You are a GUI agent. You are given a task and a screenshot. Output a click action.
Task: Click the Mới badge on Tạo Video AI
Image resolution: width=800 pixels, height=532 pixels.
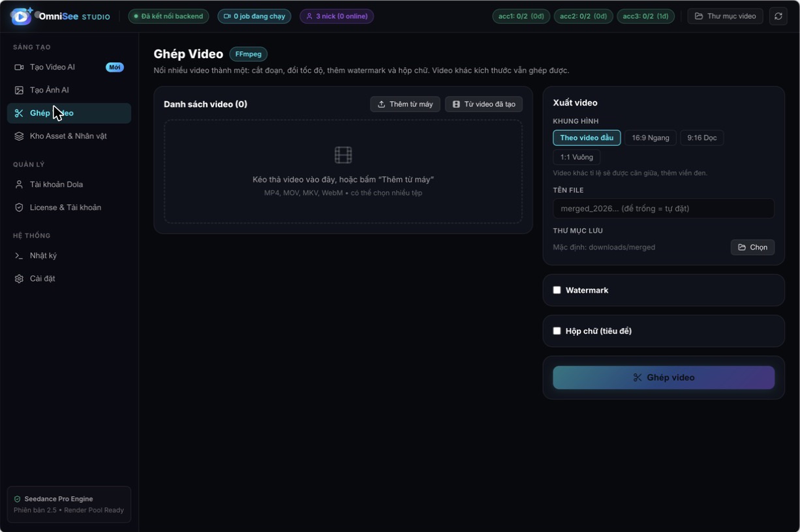[115, 67]
